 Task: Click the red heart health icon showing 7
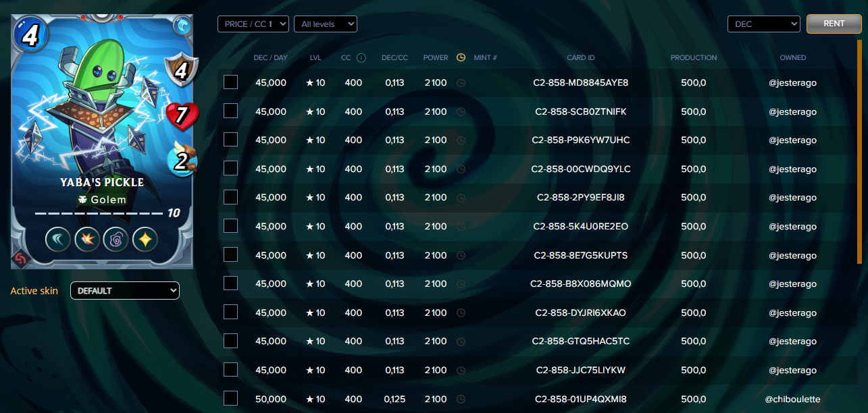[x=182, y=115]
